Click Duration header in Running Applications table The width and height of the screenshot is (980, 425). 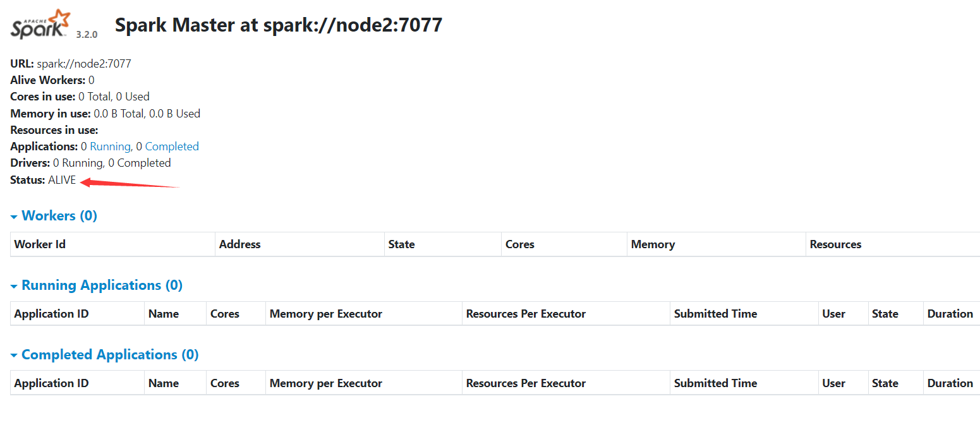(950, 314)
